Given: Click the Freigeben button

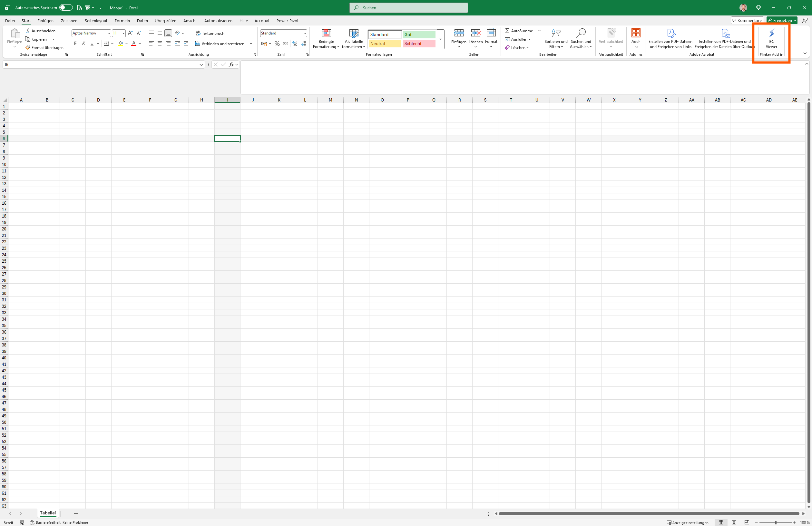Looking at the screenshot, I should 780,21.
